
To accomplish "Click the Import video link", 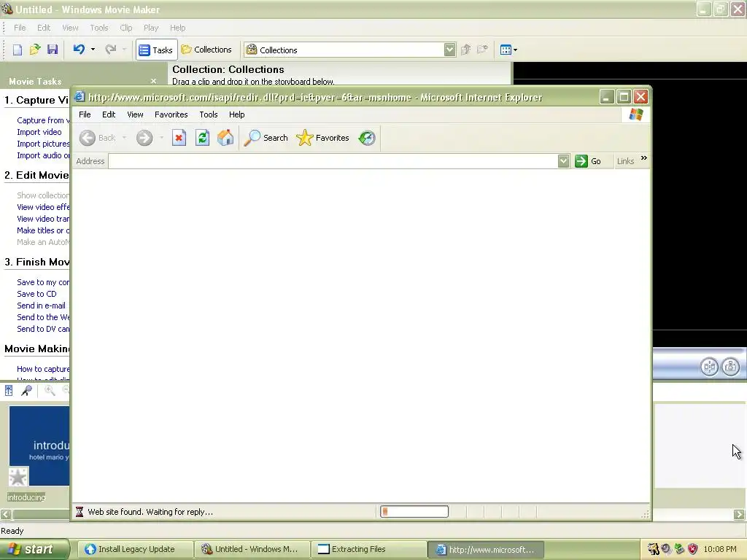I will (39, 132).
